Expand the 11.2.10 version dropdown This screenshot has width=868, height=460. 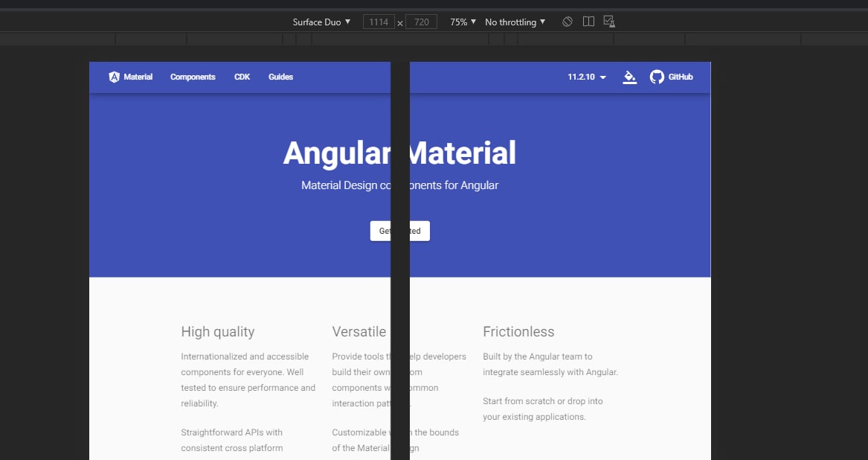(x=587, y=77)
